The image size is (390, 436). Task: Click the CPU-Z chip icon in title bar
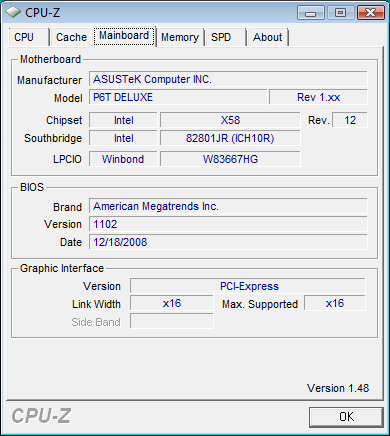click(13, 12)
